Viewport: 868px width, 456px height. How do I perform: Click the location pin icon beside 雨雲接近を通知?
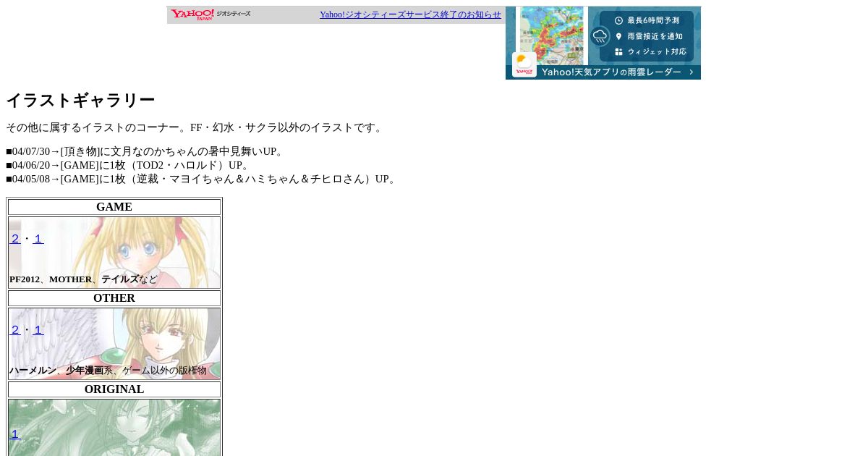(x=618, y=36)
